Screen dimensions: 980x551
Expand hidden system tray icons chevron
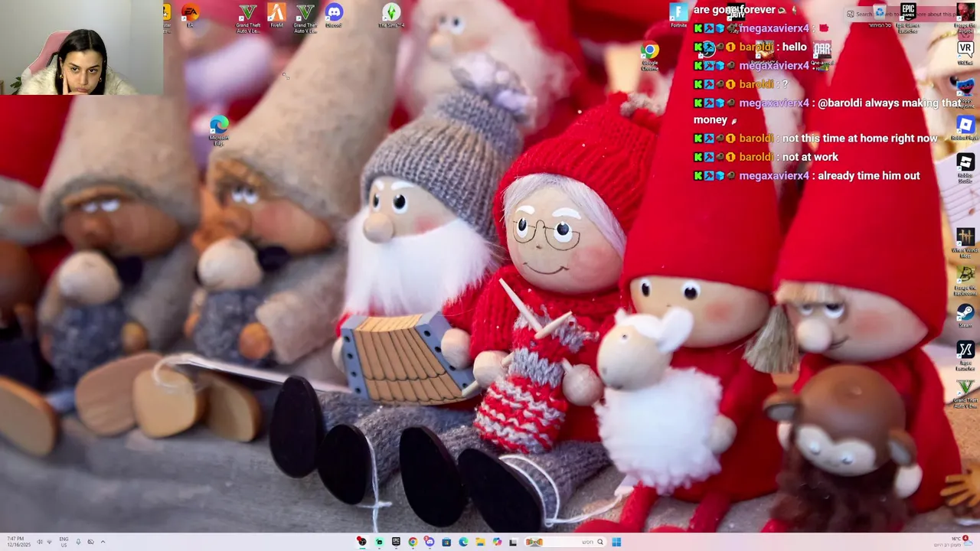tap(103, 542)
